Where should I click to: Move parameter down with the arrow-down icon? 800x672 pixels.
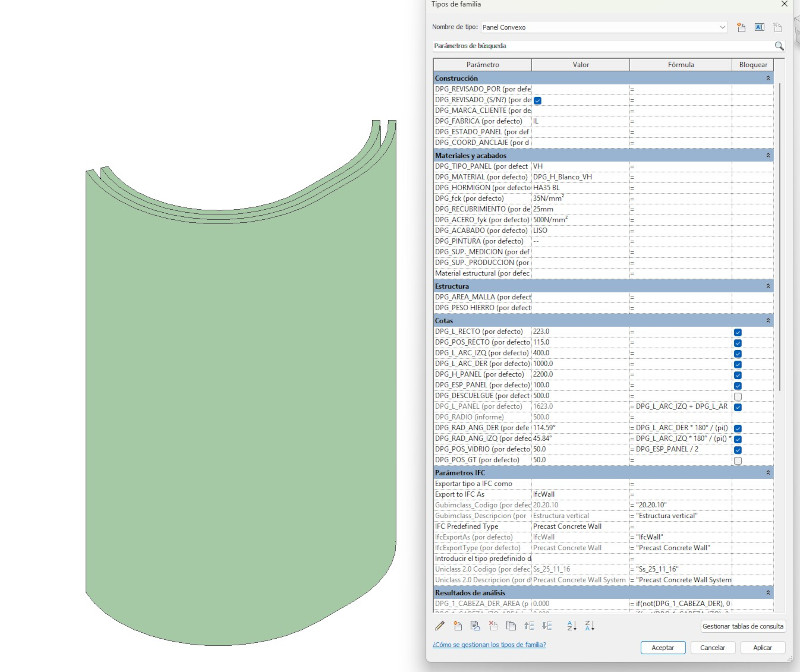[x=547, y=626]
